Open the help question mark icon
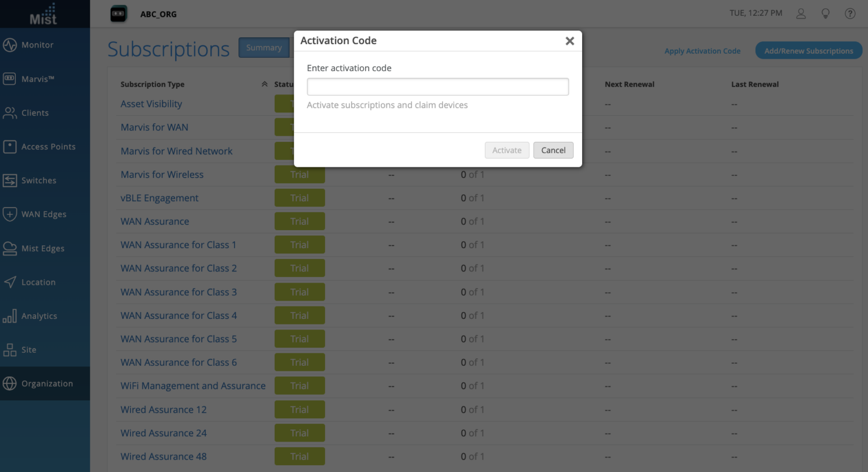The image size is (868, 472). click(850, 14)
